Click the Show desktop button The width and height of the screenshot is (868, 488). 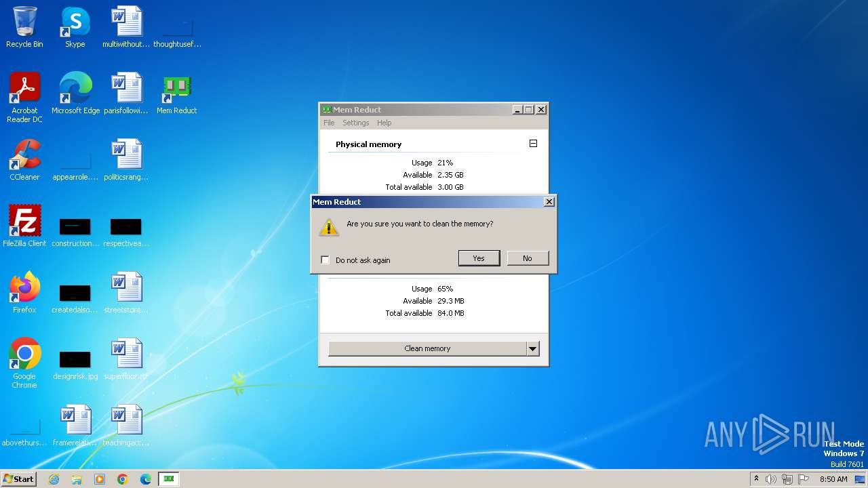[x=861, y=479]
